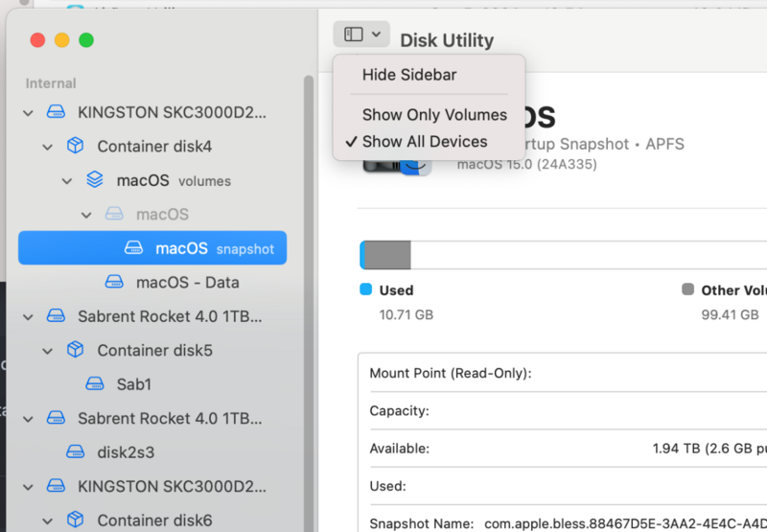Collapse the Container disk5 chevron
The width and height of the screenshot is (767, 532).
47,351
